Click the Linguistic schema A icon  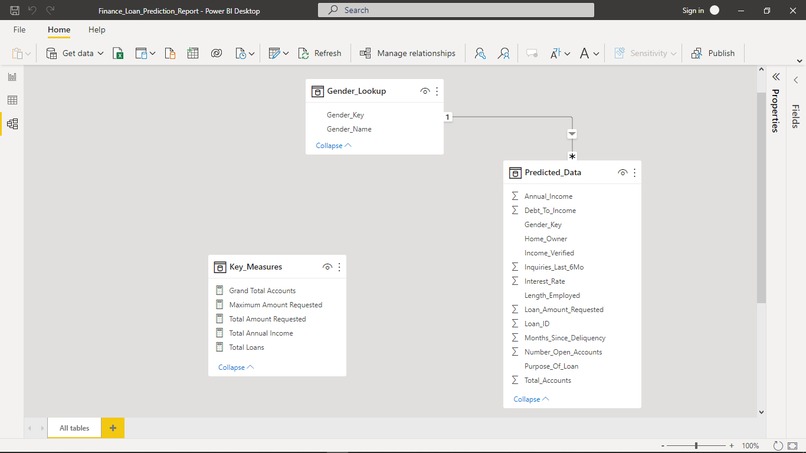click(584, 53)
